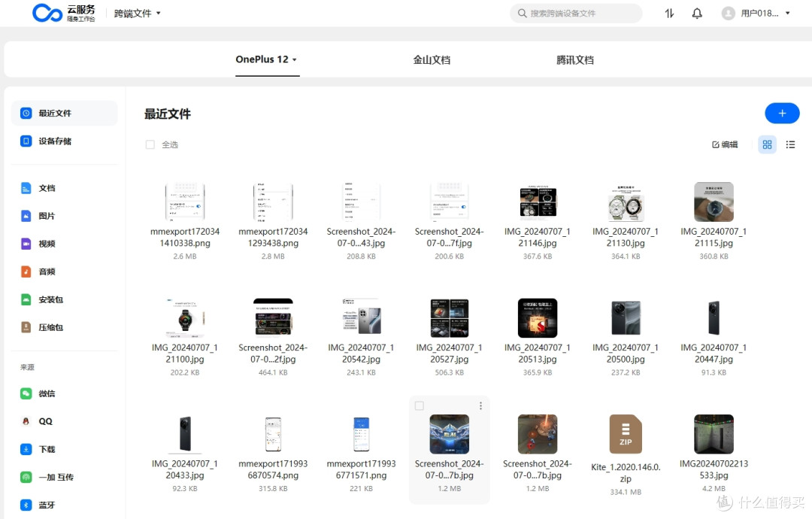Open the notifications bell
The width and height of the screenshot is (812, 519).
(697, 14)
